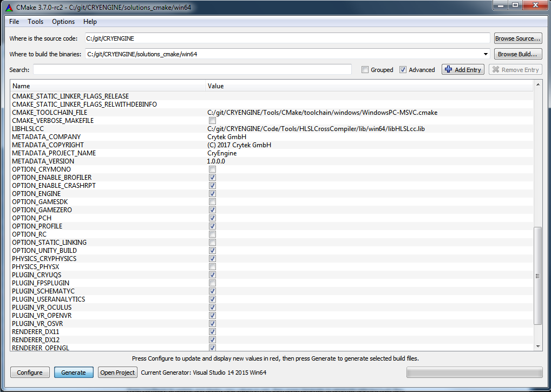The height and width of the screenshot is (392, 551).
Task: Enable the OPTION_GAMESDK checkbox
Action: point(212,202)
